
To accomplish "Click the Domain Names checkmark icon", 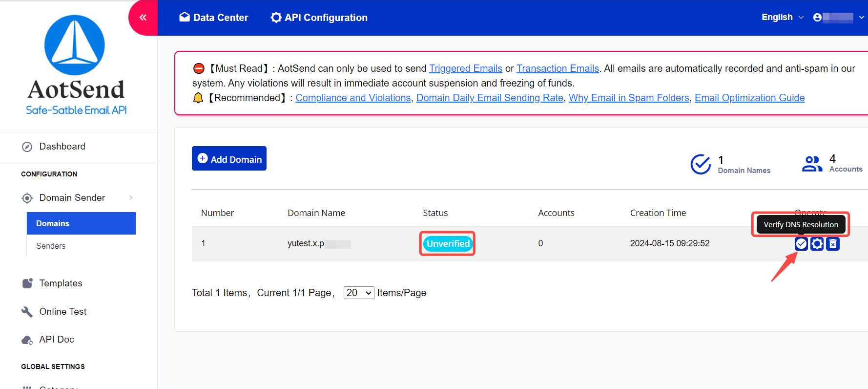I will click(x=701, y=164).
